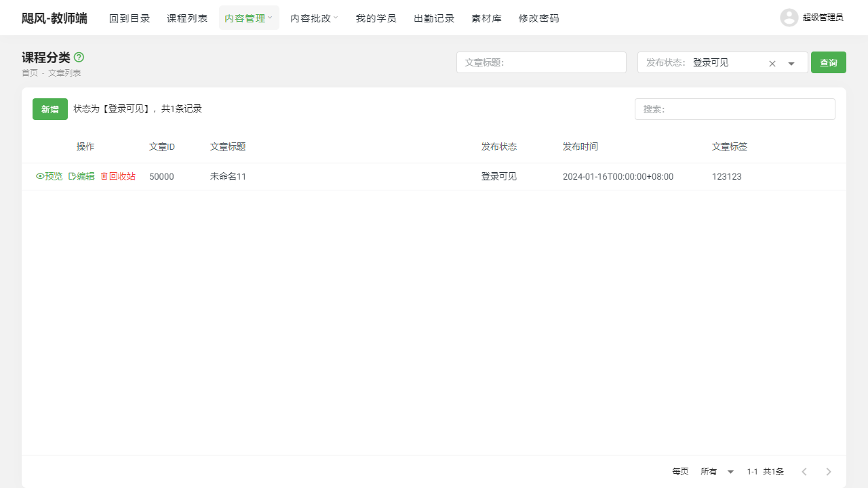点击分页器的下一页箭头图标
The width and height of the screenshot is (868, 488).
[828, 471]
